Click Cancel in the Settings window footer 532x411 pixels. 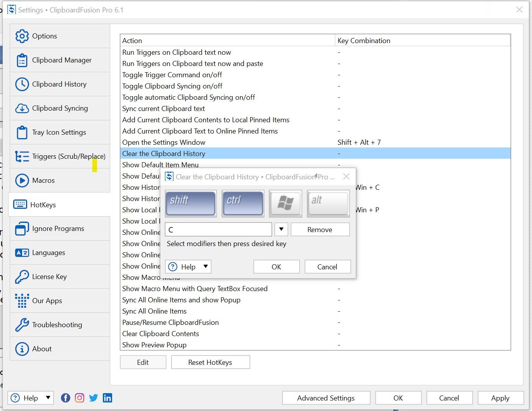click(x=449, y=398)
